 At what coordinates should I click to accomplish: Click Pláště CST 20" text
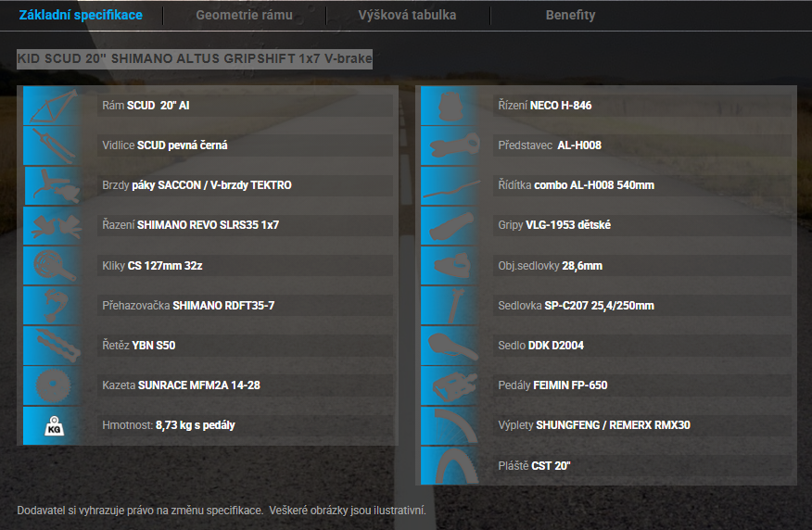[535, 465]
